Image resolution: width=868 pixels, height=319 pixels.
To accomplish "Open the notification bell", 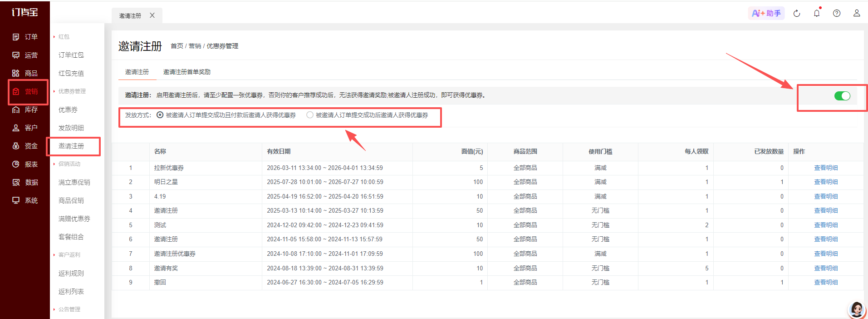I will coord(817,13).
